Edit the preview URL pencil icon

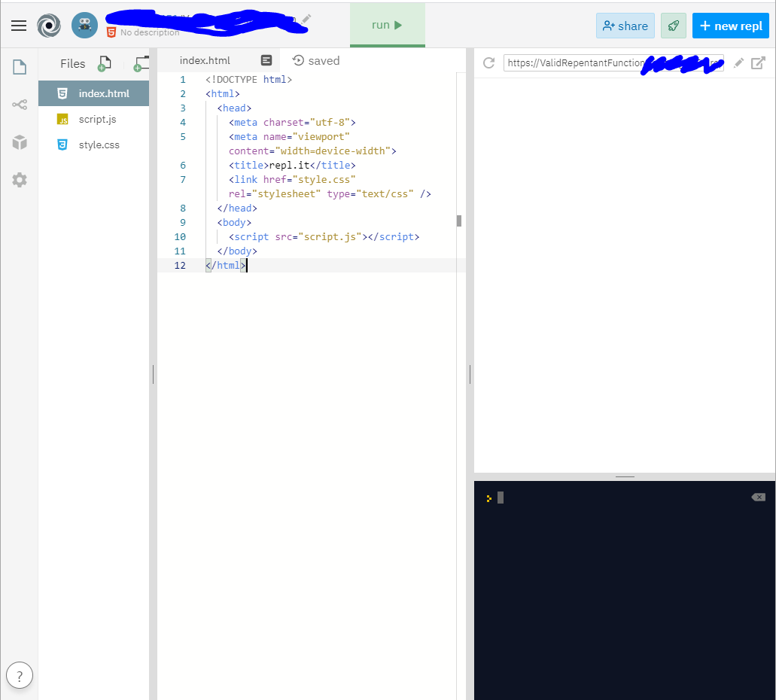coord(738,63)
